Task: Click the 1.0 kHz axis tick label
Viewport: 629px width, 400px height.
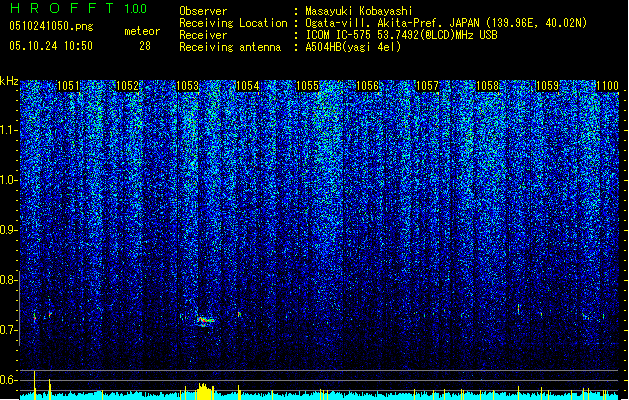Action: (7, 180)
